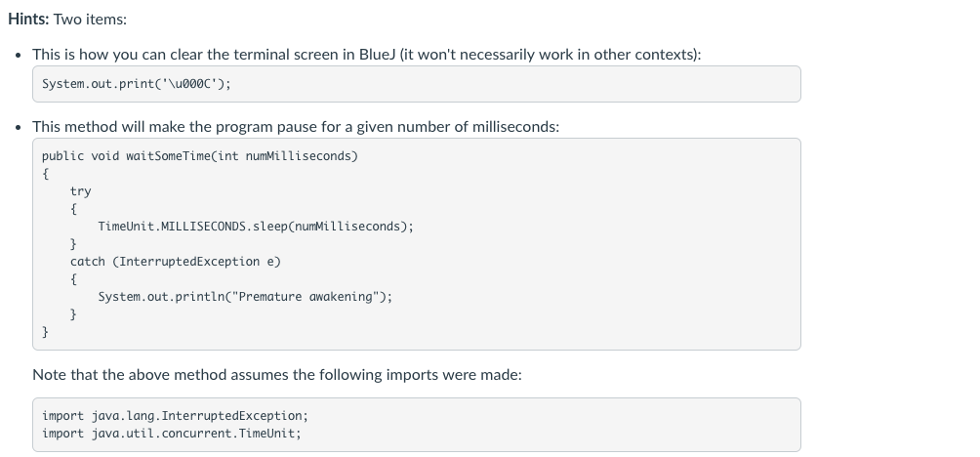Click the final closing brace of method
This screenshot has height=457, width=980.
pyautogui.click(x=45, y=332)
